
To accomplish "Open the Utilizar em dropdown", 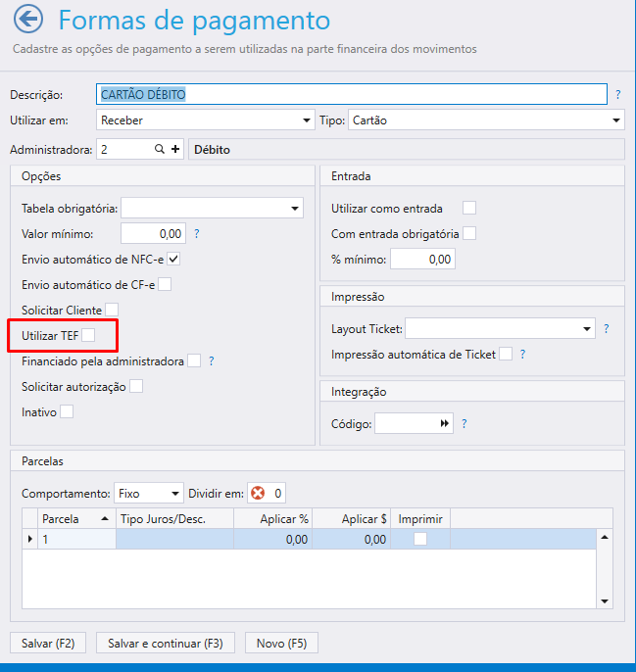I will click(x=206, y=120).
